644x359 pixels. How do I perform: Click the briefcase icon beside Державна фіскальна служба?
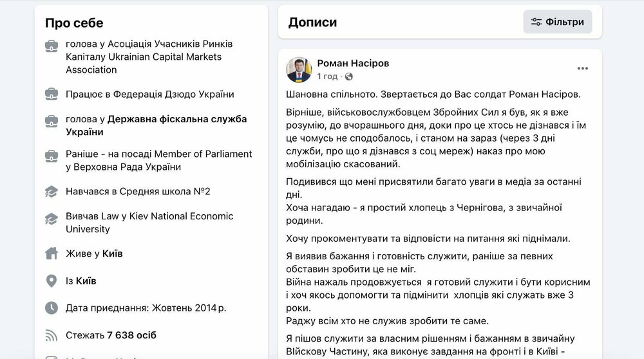coord(52,120)
